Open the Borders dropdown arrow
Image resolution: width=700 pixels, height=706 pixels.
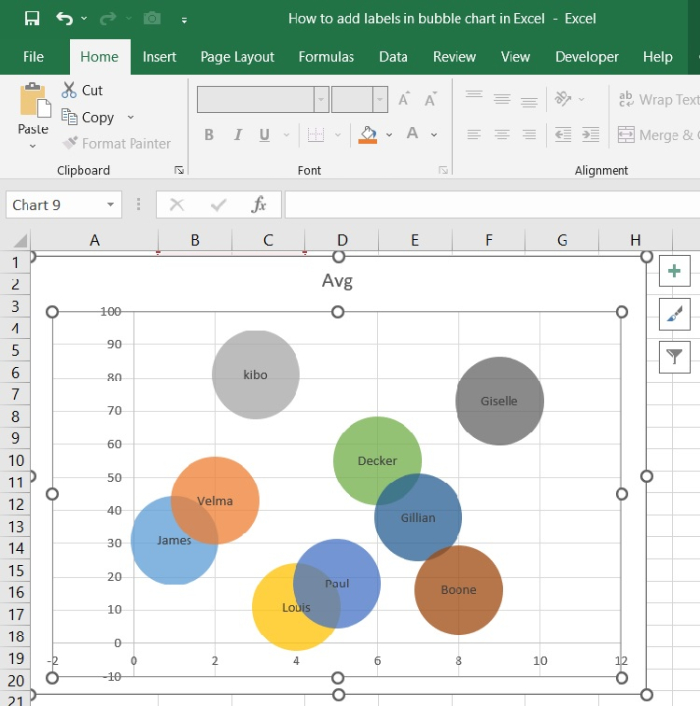tap(338, 135)
